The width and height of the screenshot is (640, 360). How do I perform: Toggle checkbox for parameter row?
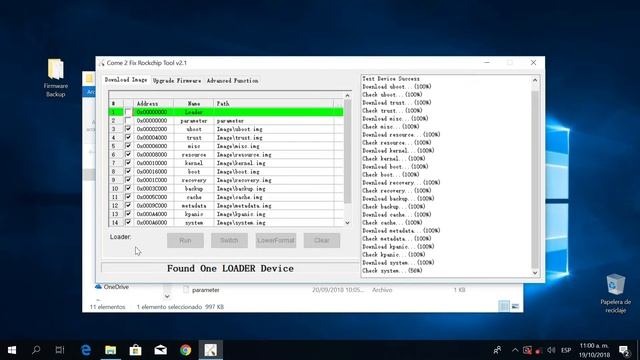[x=128, y=120]
